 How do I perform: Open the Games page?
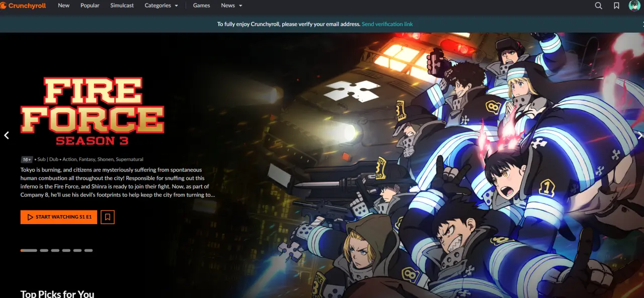click(x=202, y=6)
